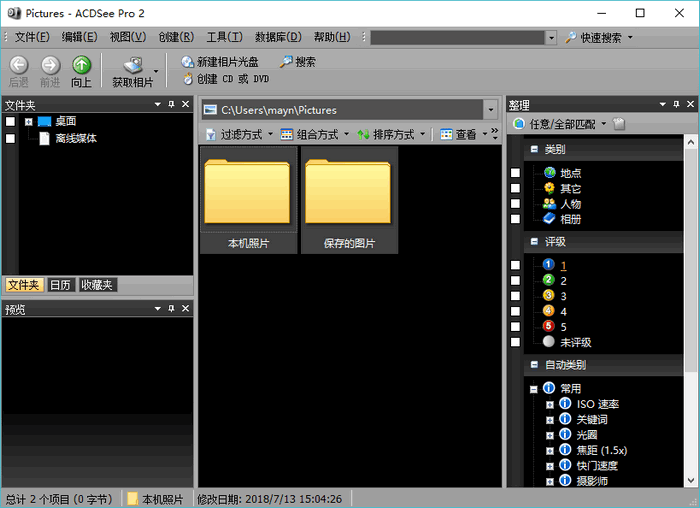700x508 pixels.
Task: Open the 创建(R) menu
Action: [x=176, y=37]
